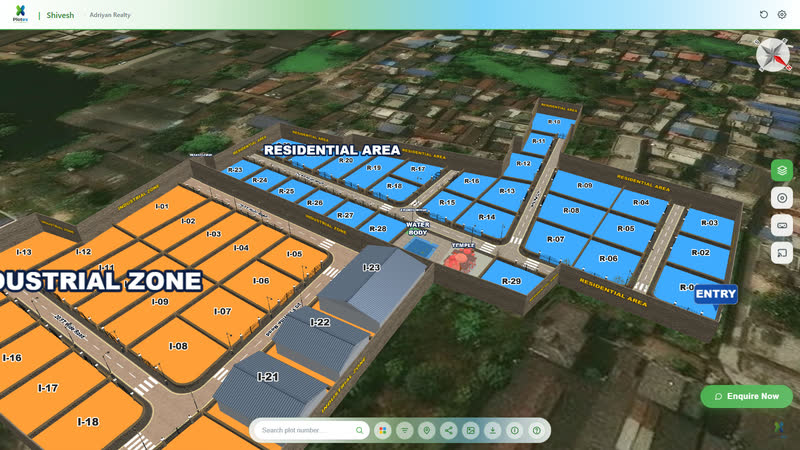
Task: Select industrial plot I-13
Action: [31, 250]
